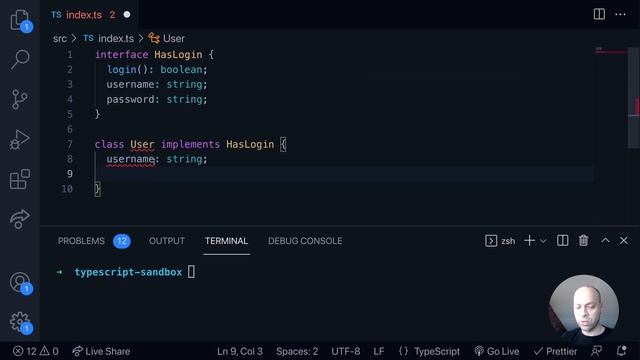Click the 12 problems count badge

coord(122,241)
